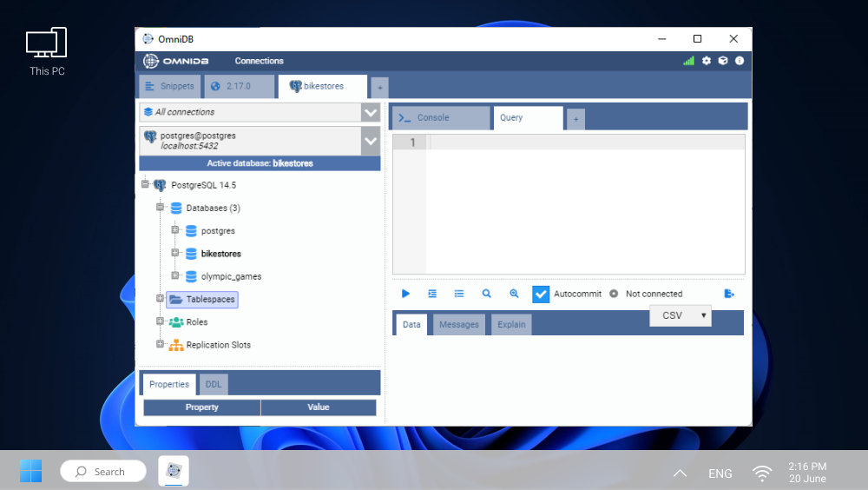This screenshot has width=868, height=490.
Task: Select the bikestores connection tab
Action: coord(323,87)
